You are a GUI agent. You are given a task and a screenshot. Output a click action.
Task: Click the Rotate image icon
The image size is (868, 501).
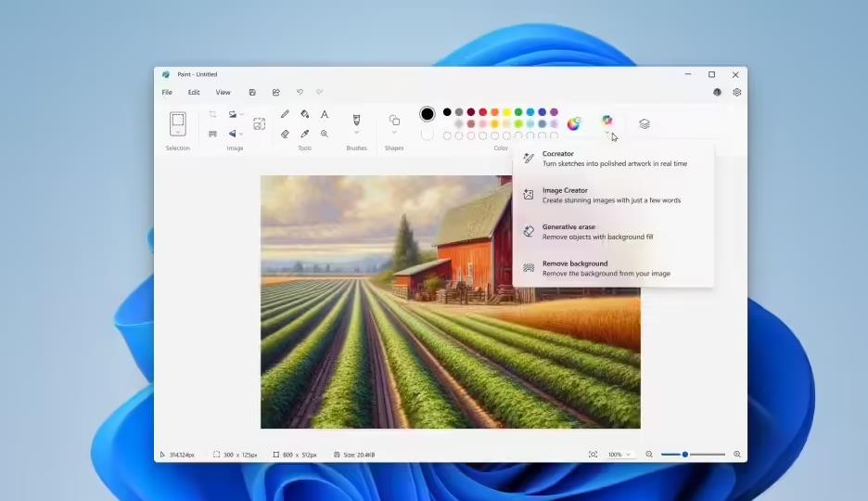pyautogui.click(x=233, y=114)
